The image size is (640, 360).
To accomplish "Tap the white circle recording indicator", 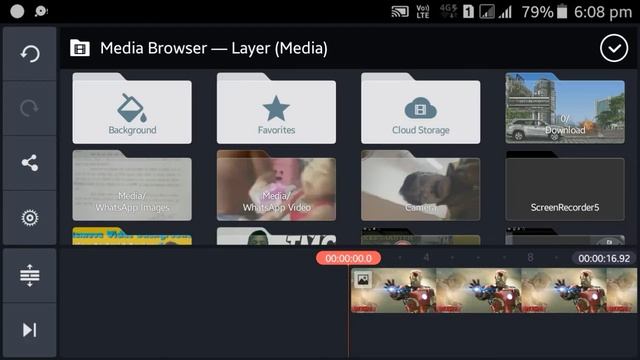I will (17, 11).
